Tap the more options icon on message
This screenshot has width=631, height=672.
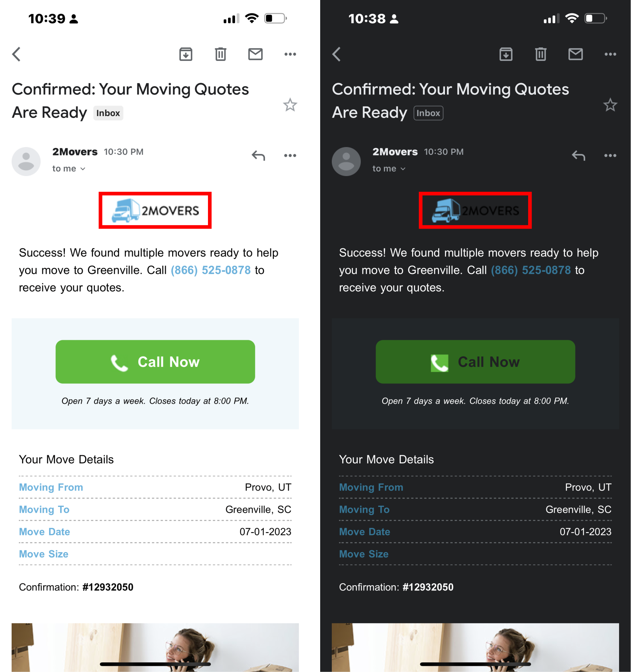tap(290, 156)
